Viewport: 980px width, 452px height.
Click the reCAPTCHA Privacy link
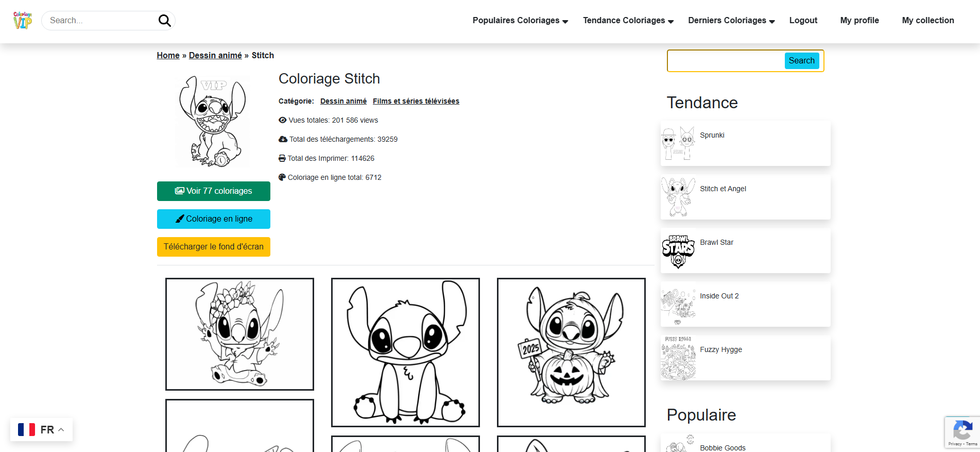(955, 444)
